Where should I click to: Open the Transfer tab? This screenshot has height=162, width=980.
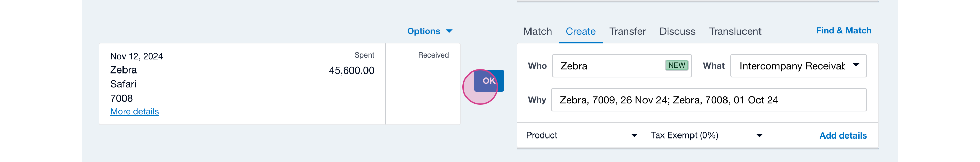tap(627, 31)
